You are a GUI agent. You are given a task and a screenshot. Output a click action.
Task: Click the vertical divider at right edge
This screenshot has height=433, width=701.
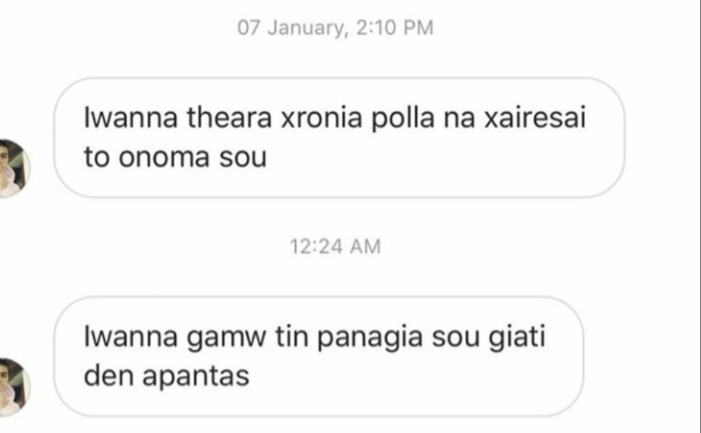(699, 216)
